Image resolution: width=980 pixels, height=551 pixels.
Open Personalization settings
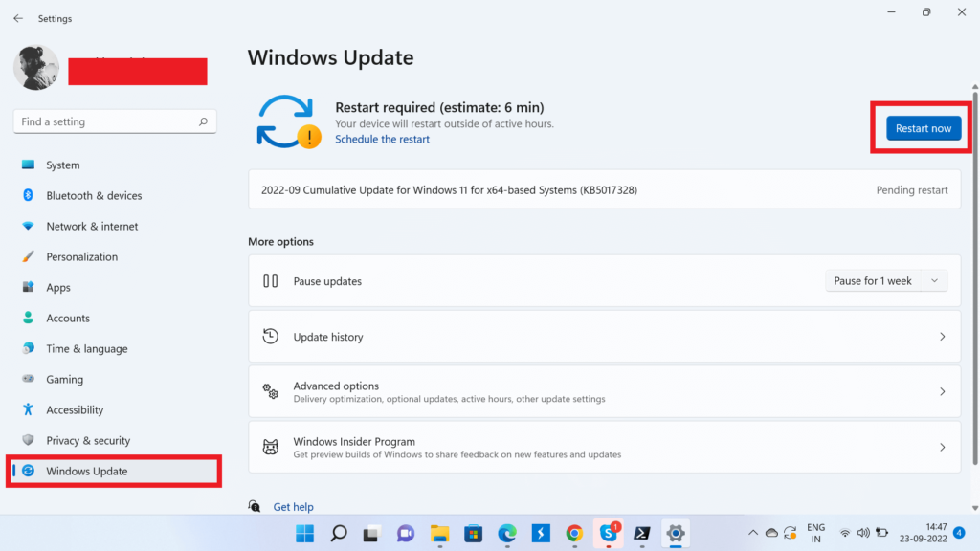pyautogui.click(x=113, y=256)
